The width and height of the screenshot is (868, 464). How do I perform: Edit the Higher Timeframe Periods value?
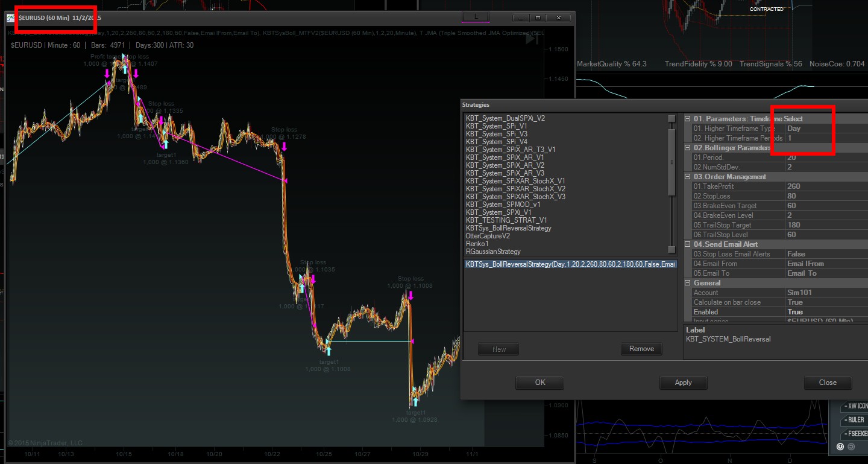point(826,138)
